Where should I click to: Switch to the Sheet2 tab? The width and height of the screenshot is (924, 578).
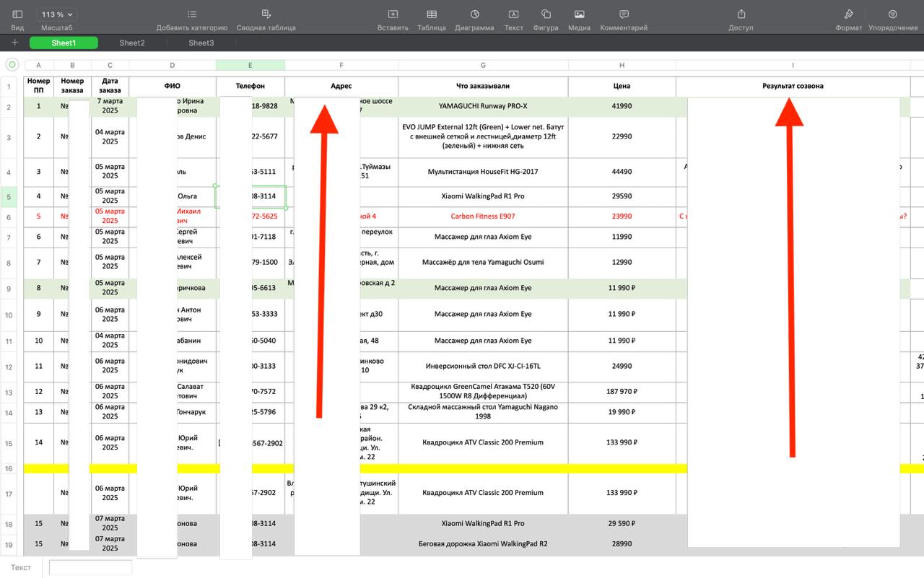click(x=132, y=43)
